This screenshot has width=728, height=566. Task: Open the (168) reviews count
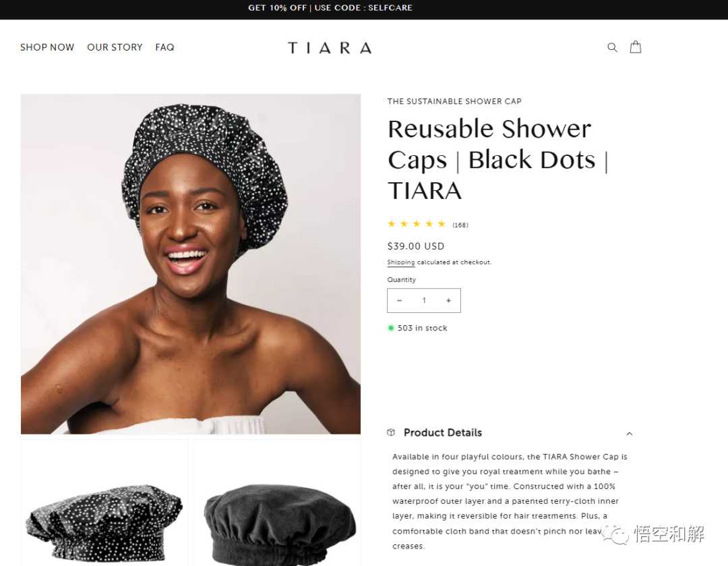460,225
